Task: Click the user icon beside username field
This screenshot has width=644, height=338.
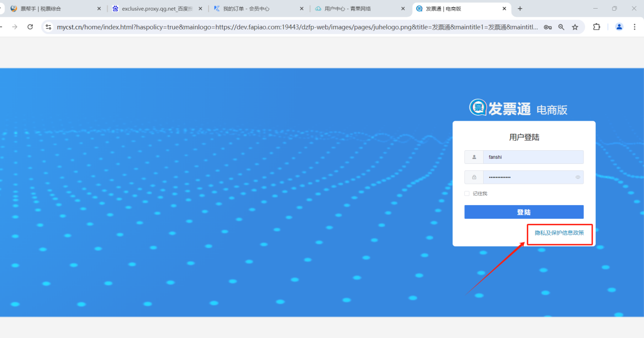Action: [x=474, y=157]
